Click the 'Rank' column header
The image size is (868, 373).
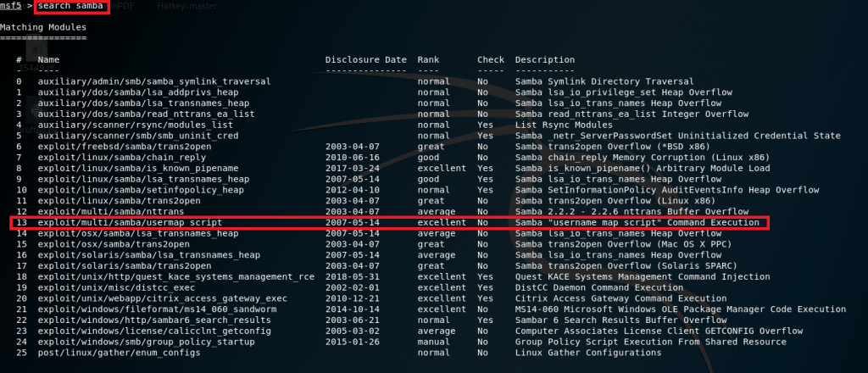pyautogui.click(x=429, y=60)
